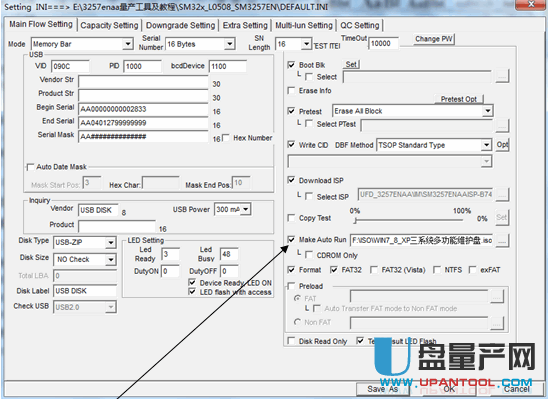
Task: Disable the Make Auto Run checkbox
Action: tap(291, 240)
